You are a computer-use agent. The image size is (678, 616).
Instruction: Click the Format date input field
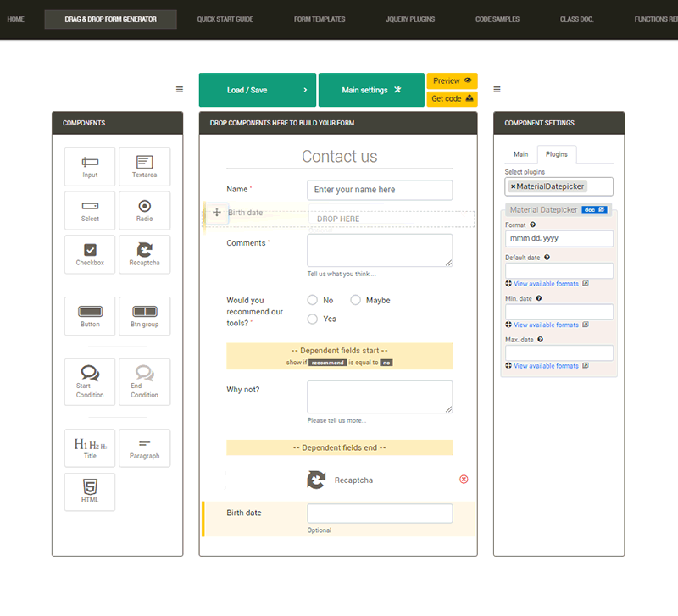(x=559, y=238)
